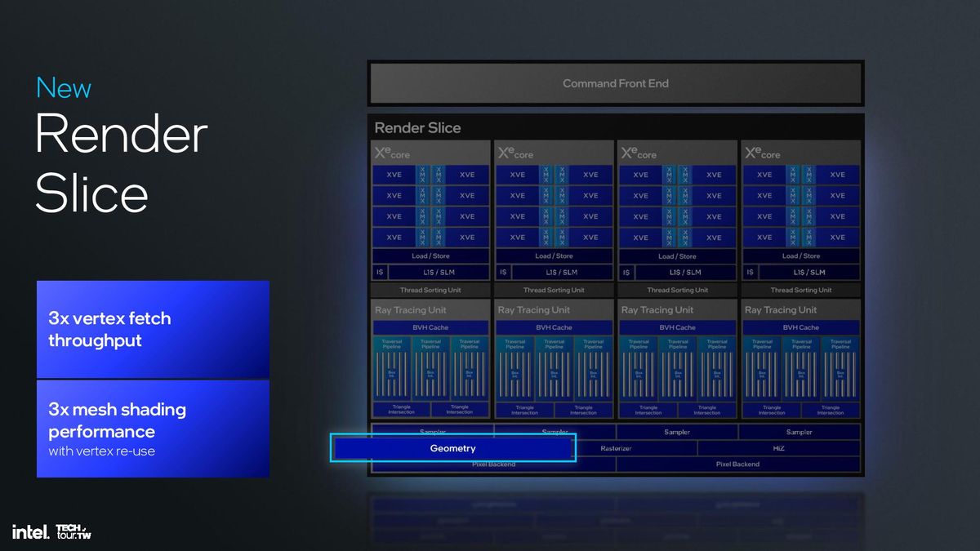Click the second core's BVH Cache block
Viewport: 980px width, 551px height.
[554, 327]
